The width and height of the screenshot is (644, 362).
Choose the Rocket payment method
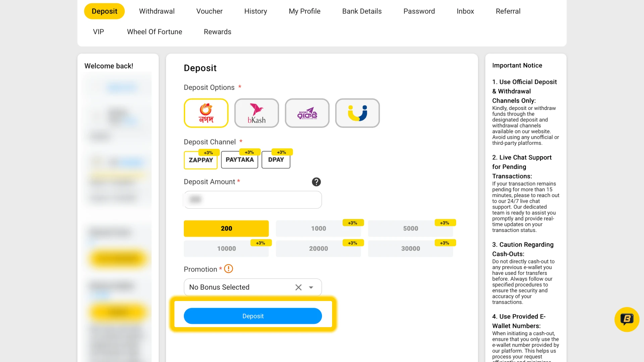[307, 113]
